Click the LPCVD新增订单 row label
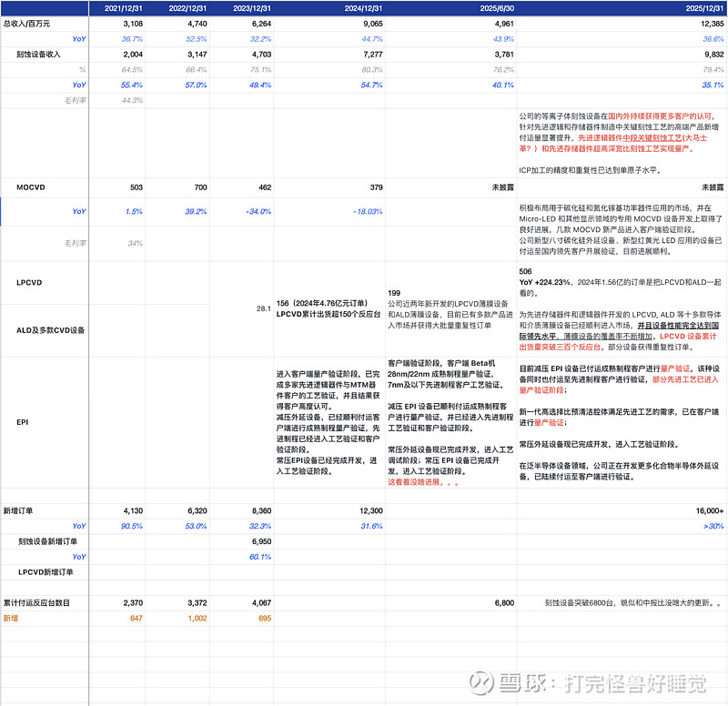The image size is (728, 706). pos(45,571)
